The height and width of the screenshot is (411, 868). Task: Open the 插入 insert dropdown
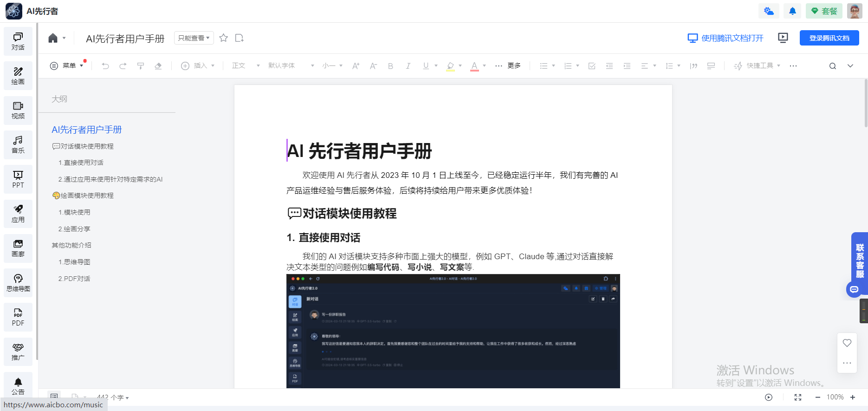point(198,66)
